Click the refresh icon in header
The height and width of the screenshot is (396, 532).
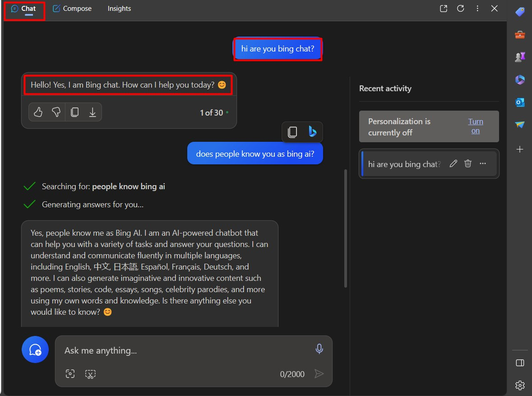pos(460,9)
